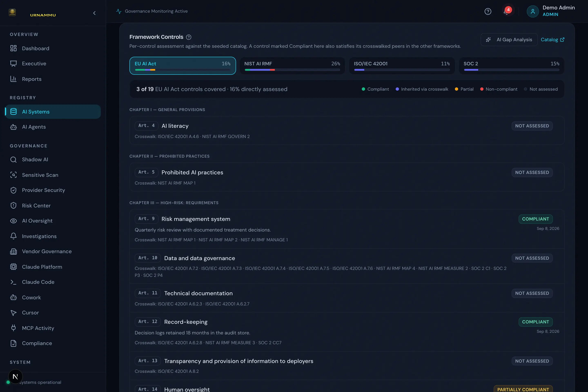This screenshot has width=588, height=392.
Task: Open the Dashboard grid icon
Action: coord(13,48)
